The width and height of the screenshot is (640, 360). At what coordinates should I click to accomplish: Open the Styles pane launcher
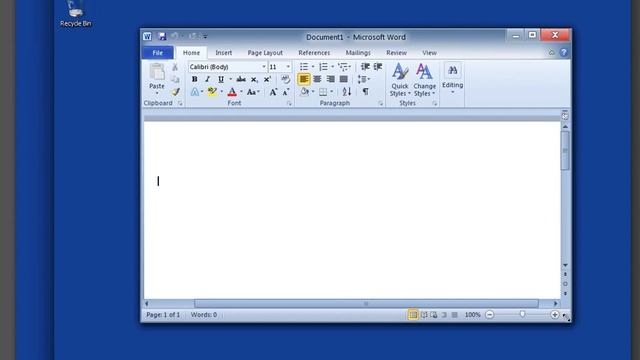(x=435, y=104)
